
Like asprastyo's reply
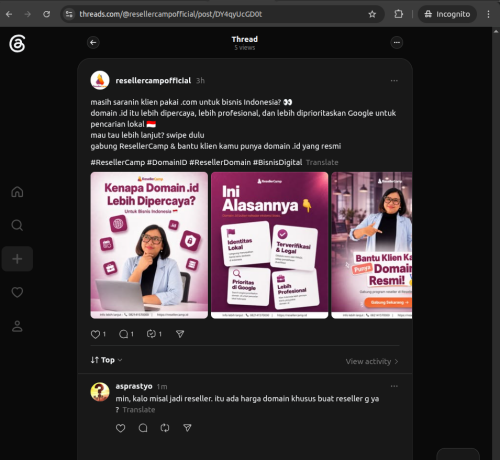click(120, 428)
